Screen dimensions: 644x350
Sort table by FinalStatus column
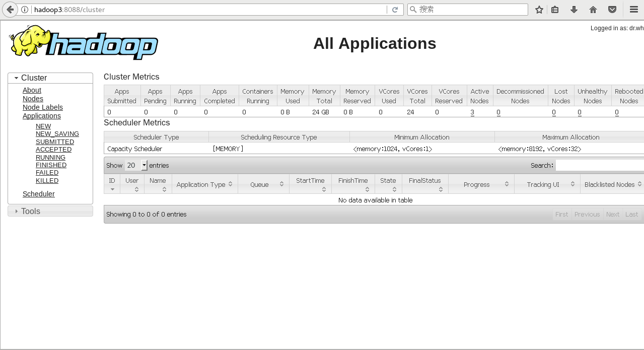[x=425, y=184]
